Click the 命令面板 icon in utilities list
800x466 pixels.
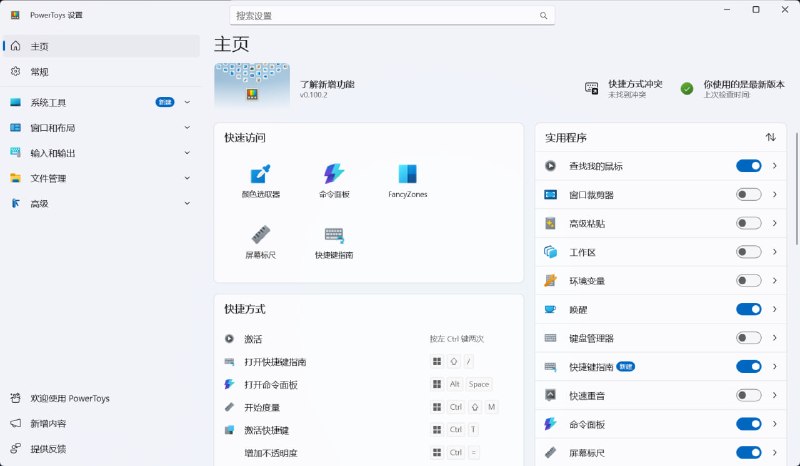pos(551,424)
